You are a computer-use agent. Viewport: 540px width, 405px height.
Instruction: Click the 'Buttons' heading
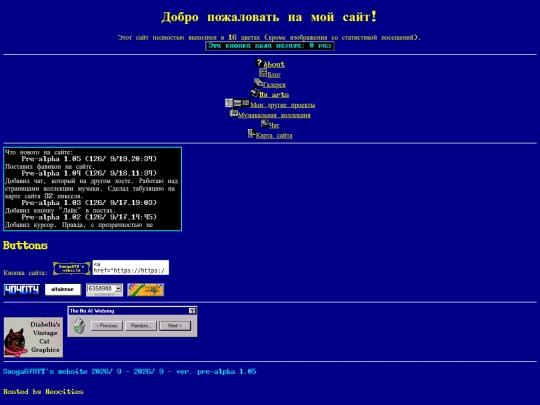click(25, 246)
